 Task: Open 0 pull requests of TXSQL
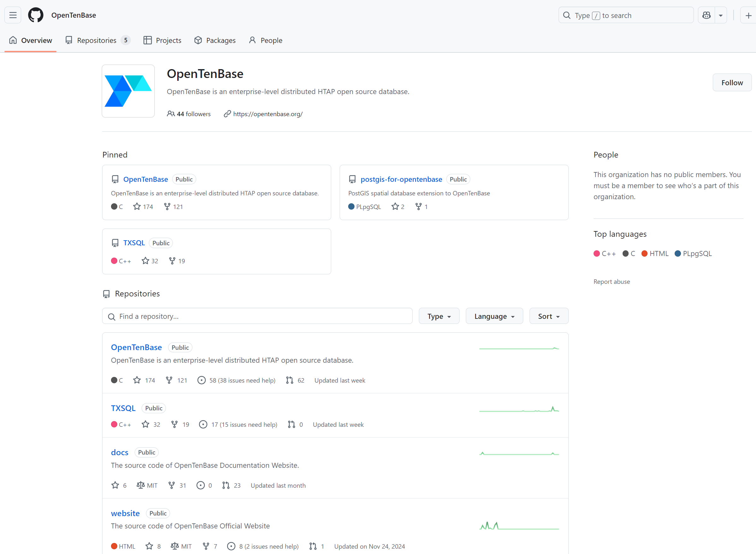[x=295, y=425]
